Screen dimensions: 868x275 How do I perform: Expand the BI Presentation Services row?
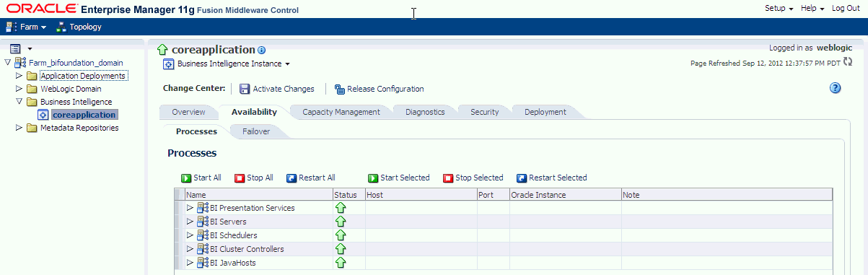pos(190,208)
